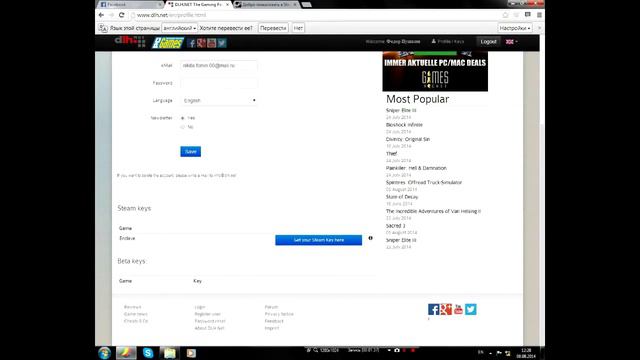Open Spintires: Offroad Truck Simulator link
640x360 pixels.
point(424,182)
